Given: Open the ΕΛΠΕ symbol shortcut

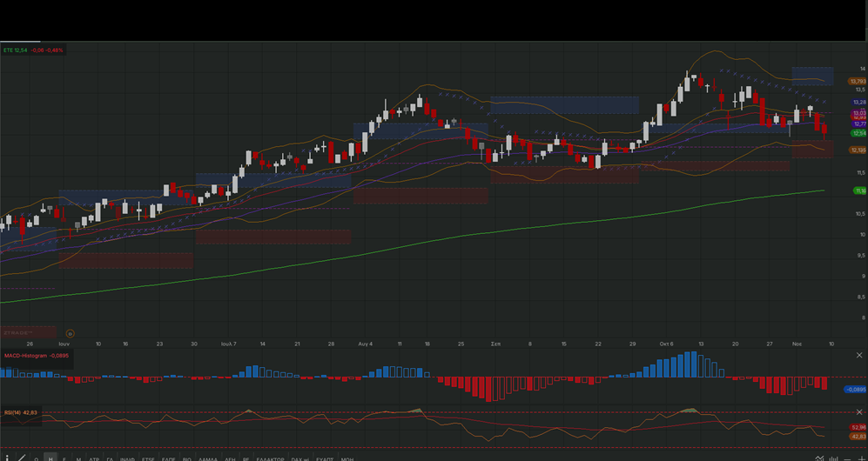Looking at the screenshot, I should click(x=168, y=458).
